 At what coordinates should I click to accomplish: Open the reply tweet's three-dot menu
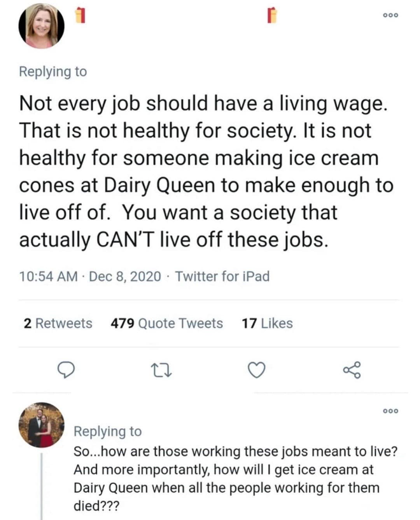point(390,411)
